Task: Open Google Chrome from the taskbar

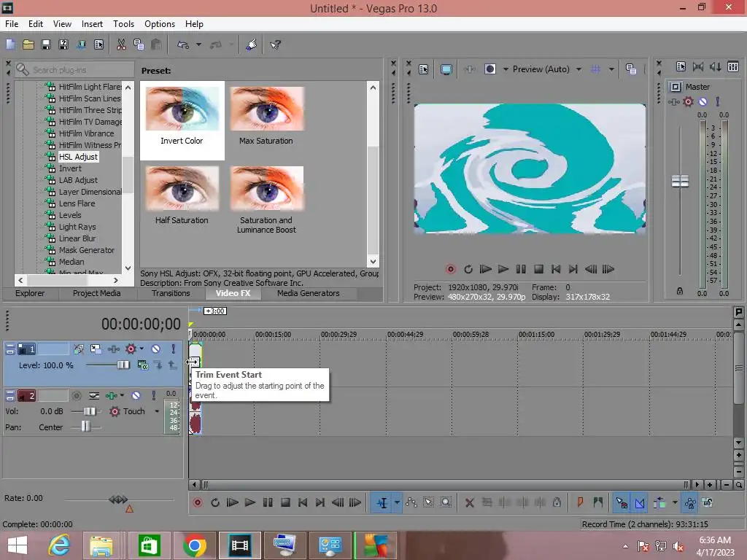Action: click(x=194, y=545)
